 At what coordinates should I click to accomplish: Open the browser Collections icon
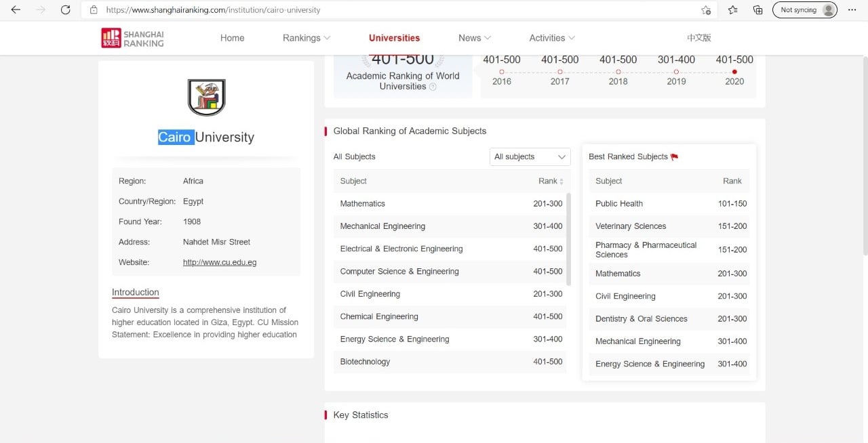pos(758,10)
